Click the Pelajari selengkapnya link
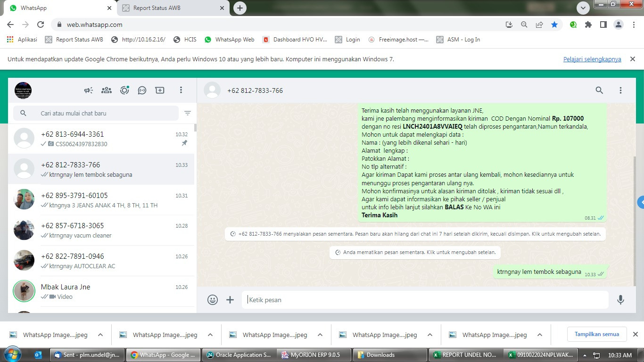Viewport: 644px width, 362px height. (592, 59)
